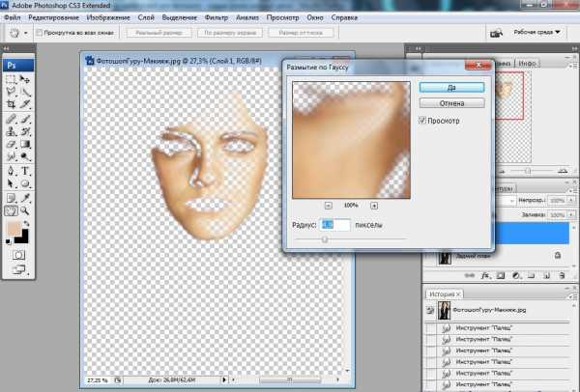This screenshot has height=392, width=580.
Task: Toggle lock on 'Задний план' layer
Action: coord(558,255)
